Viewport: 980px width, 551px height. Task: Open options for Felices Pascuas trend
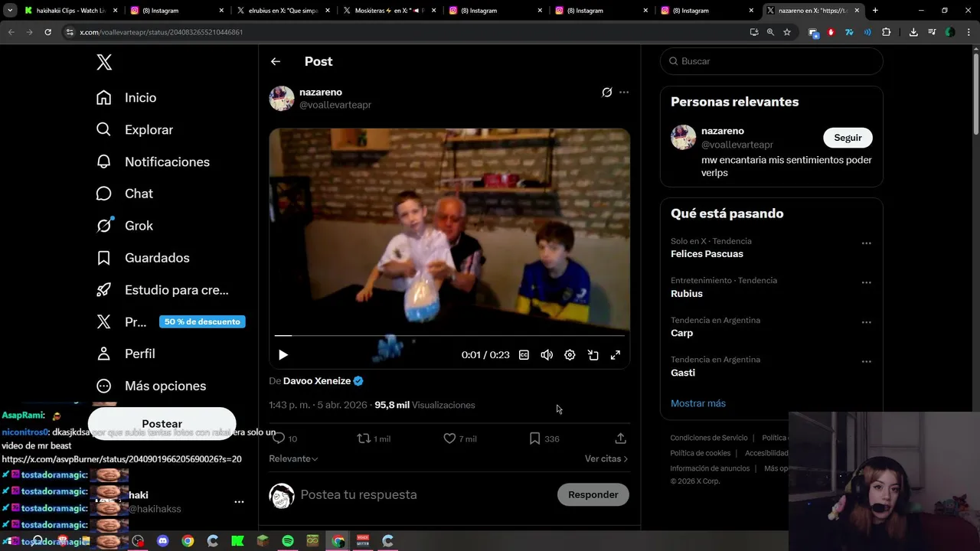point(867,243)
